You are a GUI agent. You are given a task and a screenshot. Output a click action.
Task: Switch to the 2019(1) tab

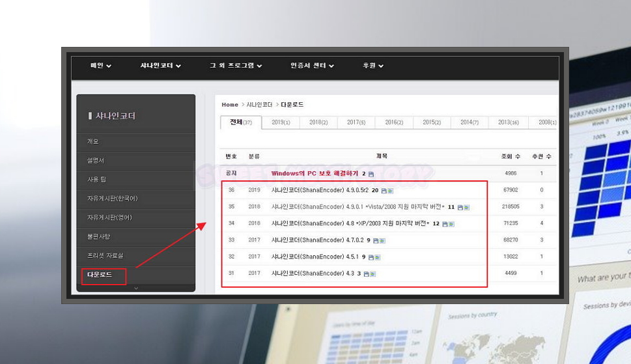tap(281, 122)
